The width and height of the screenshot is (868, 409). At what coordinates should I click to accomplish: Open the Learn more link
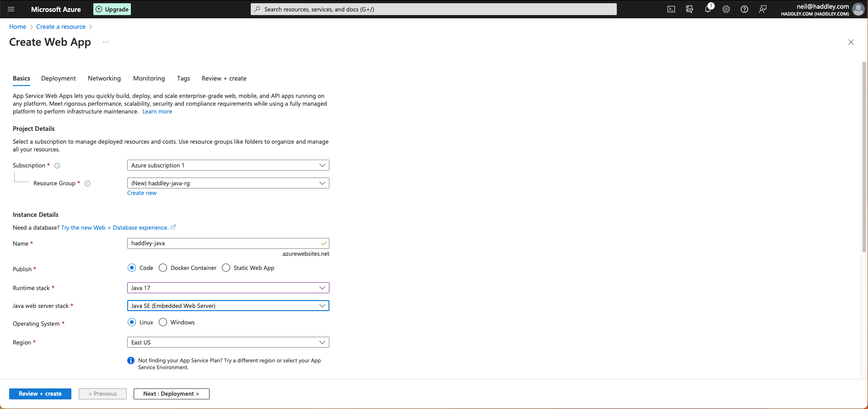[157, 112]
